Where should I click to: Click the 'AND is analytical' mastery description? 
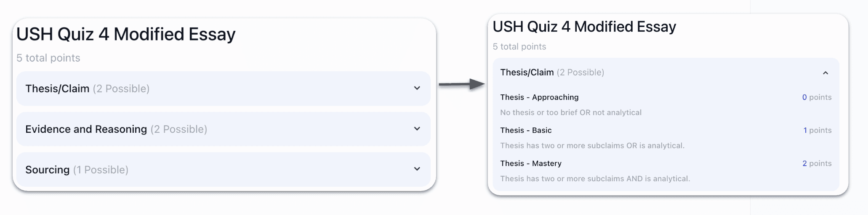(x=595, y=179)
